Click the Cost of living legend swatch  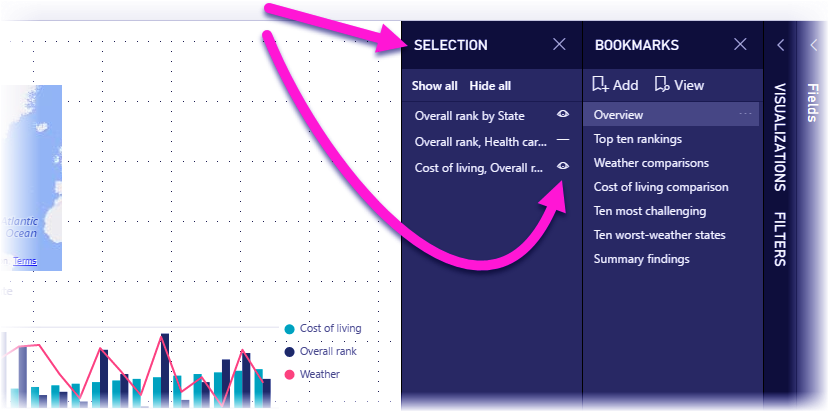click(x=289, y=329)
